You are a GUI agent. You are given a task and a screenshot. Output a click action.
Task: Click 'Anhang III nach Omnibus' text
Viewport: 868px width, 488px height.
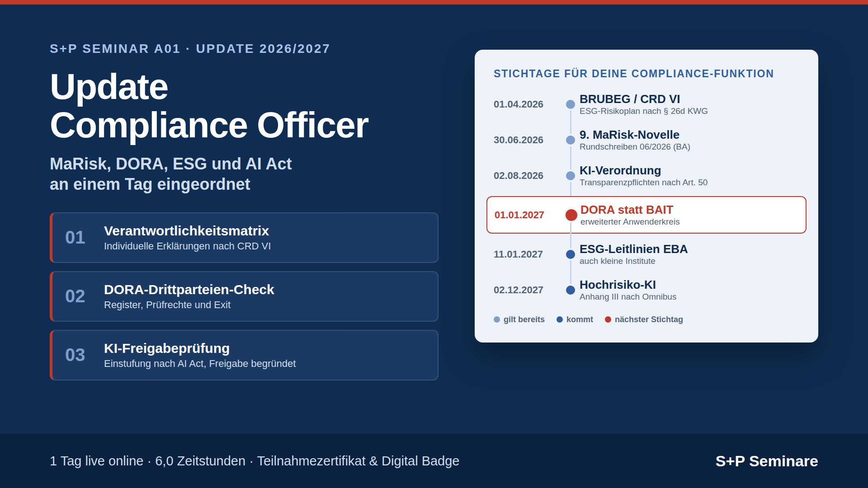(628, 297)
